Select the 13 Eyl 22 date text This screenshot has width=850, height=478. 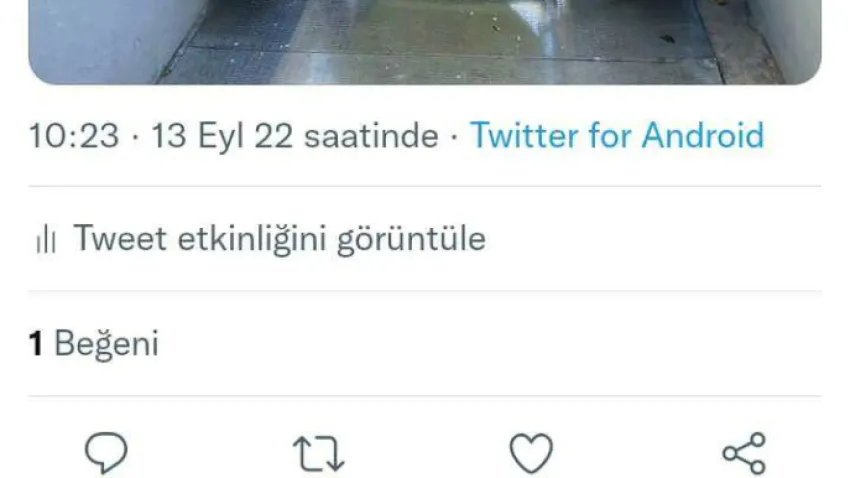[222, 135]
